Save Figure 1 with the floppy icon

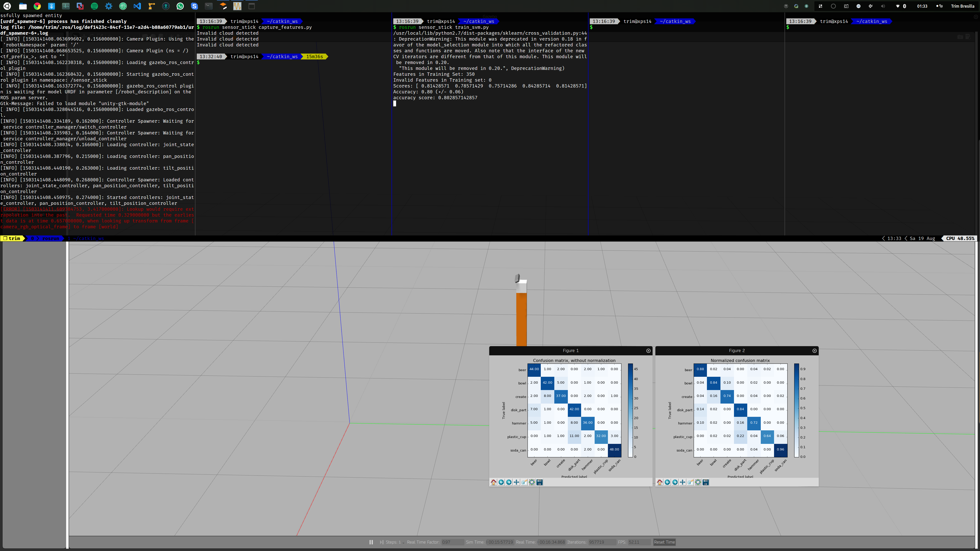tap(540, 482)
